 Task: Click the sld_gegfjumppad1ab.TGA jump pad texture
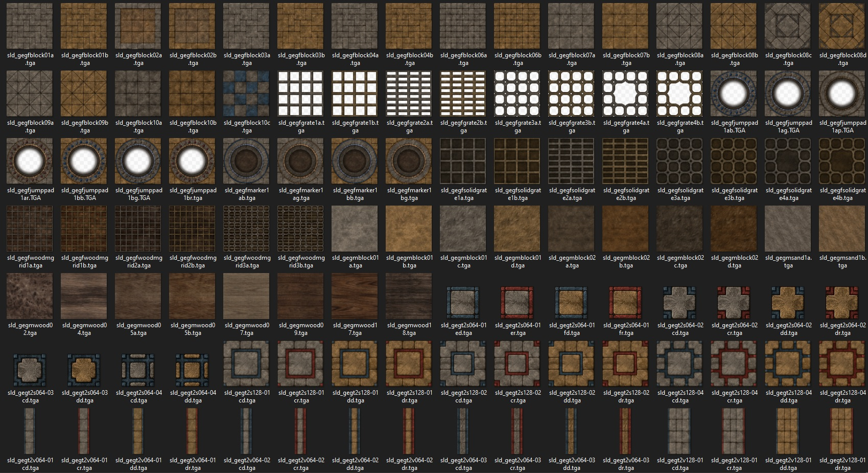pos(734,94)
